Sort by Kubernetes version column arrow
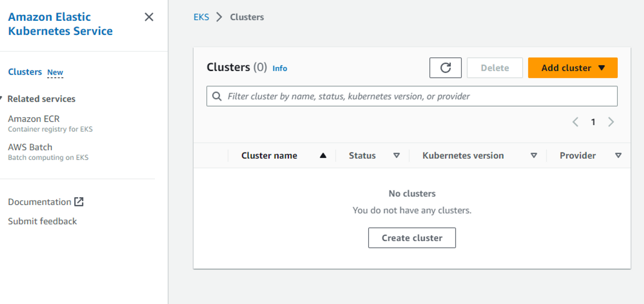The height and width of the screenshot is (304, 644). [534, 156]
